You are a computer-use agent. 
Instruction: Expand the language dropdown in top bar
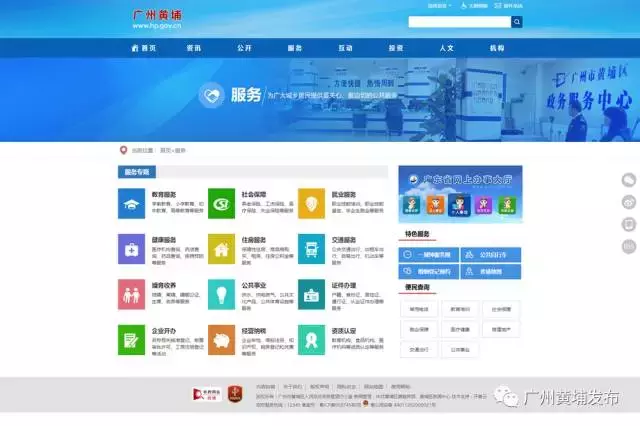pos(440,5)
